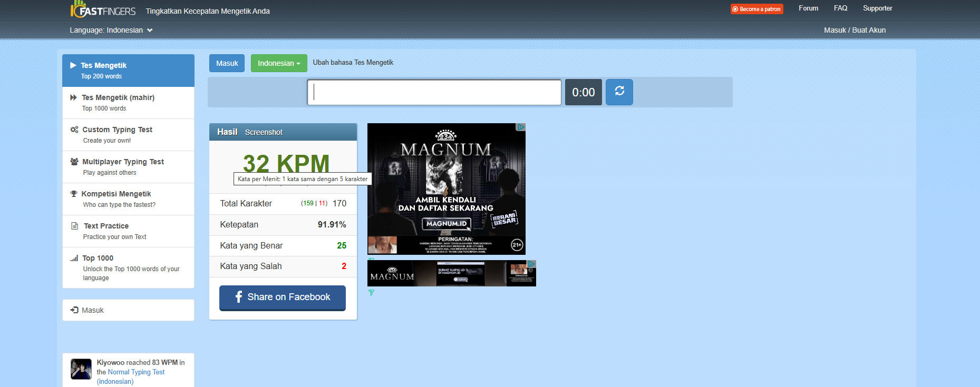The width and height of the screenshot is (980, 387).
Task: Click the Become a patron button
Action: point(757,9)
